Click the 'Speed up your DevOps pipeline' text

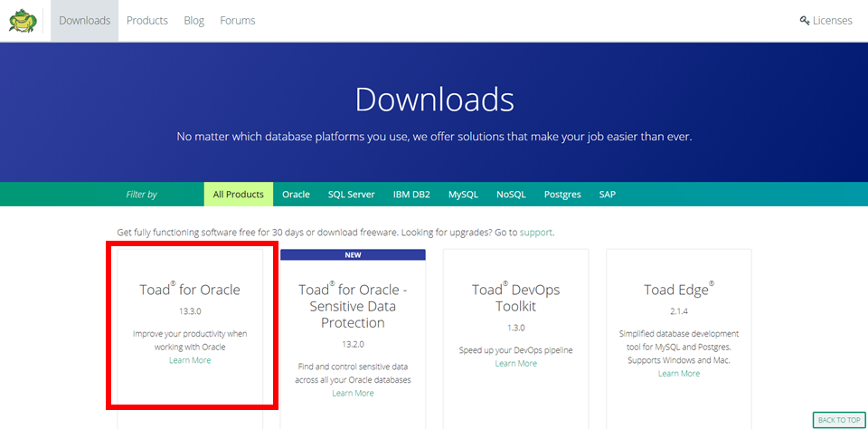(516, 350)
